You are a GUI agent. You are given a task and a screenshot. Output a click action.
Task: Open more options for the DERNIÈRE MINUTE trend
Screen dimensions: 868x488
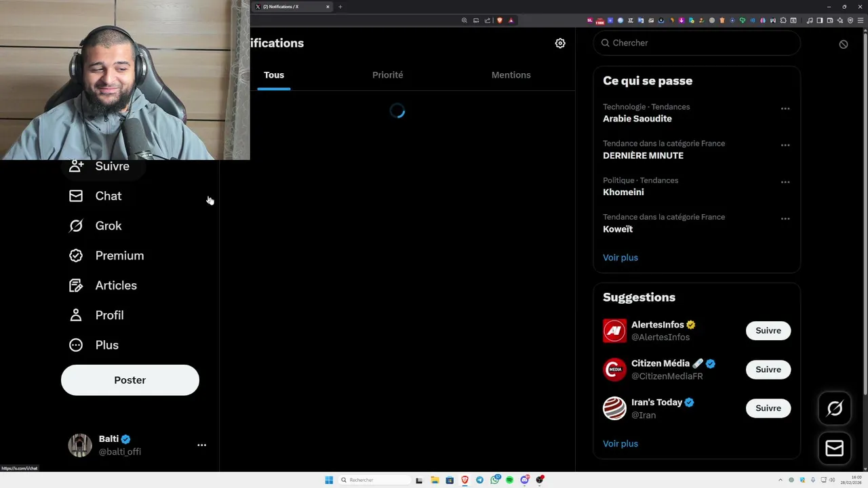(x=785, y=145)
